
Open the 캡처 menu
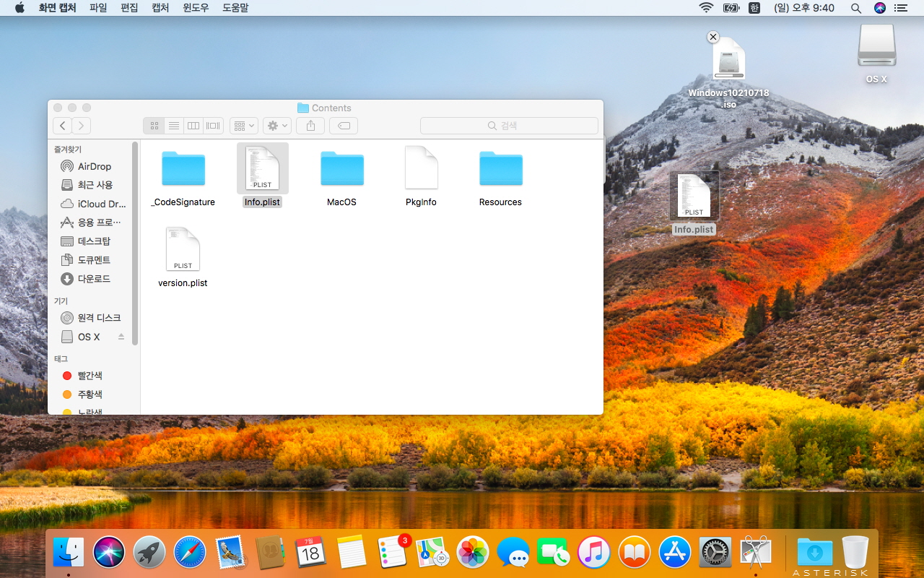point(160,8)
